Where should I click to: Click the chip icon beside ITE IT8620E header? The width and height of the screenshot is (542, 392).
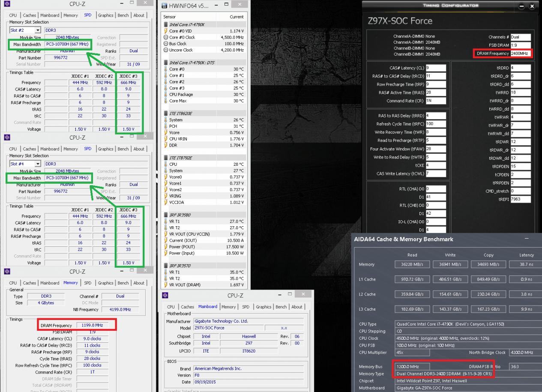pyautogui.click(x=166, y=114)
